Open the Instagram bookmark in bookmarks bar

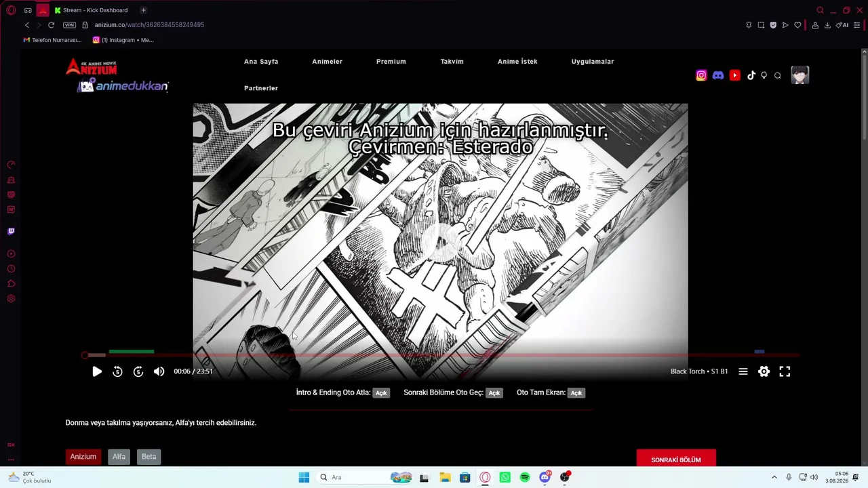tap(123, 40)
